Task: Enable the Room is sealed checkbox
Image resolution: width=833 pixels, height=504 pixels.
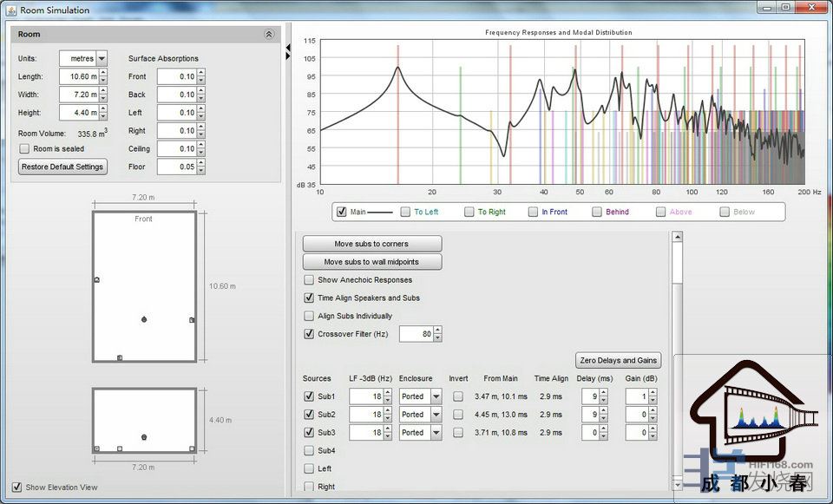Action: (x=24, y=149)
